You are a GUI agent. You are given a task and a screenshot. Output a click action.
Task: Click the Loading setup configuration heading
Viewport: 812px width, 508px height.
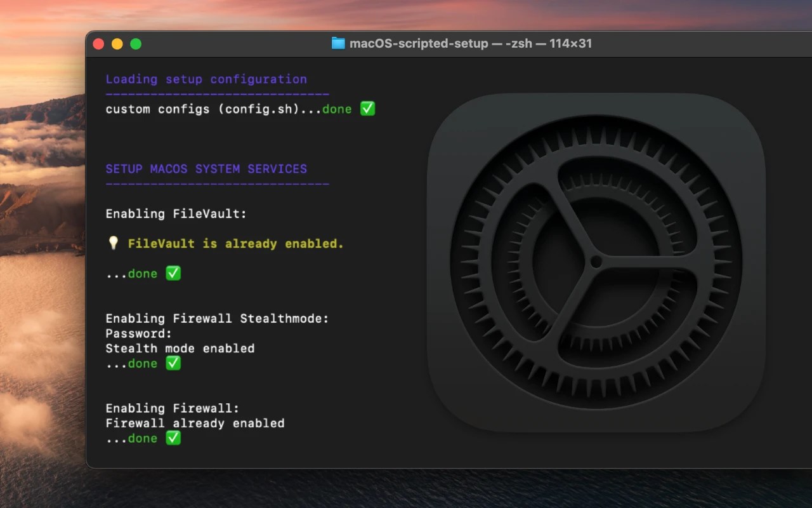point(206,79)
